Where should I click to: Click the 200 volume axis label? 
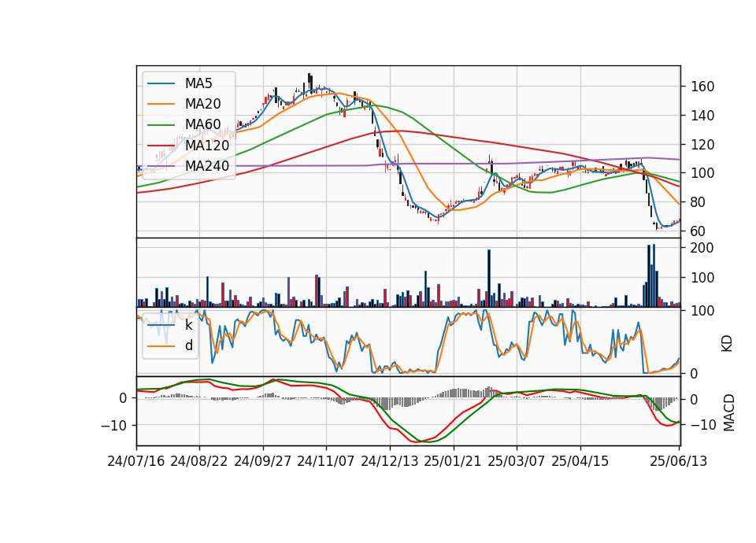coord(702,248)
